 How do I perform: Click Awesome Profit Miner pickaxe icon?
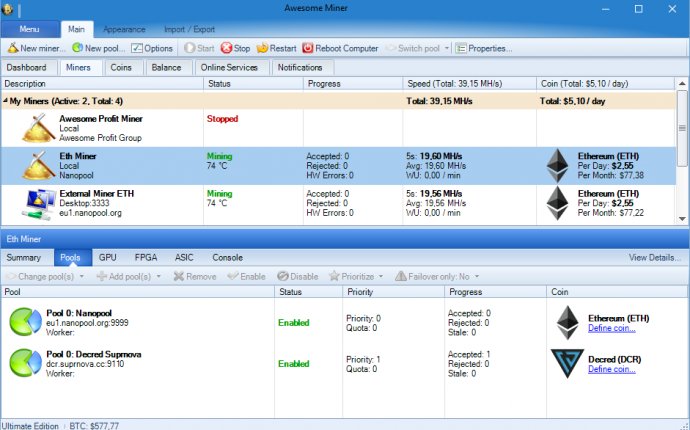click(x=38, y=128)
